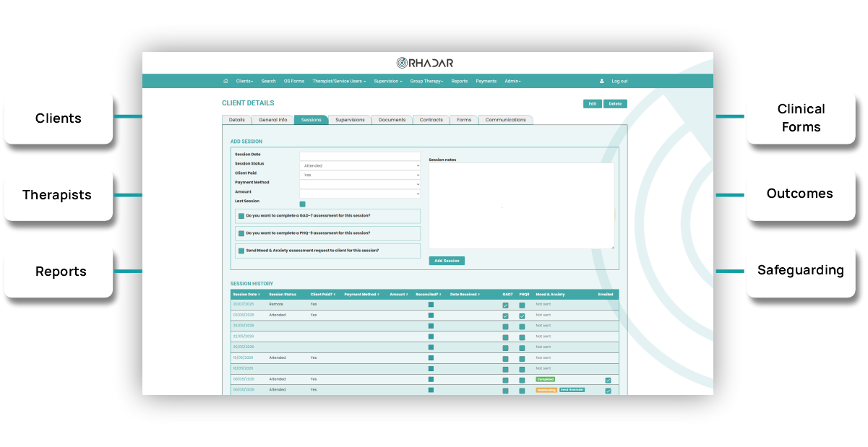Expand the Group Therapy menu
868x447 pixels.
pos(426,81)
